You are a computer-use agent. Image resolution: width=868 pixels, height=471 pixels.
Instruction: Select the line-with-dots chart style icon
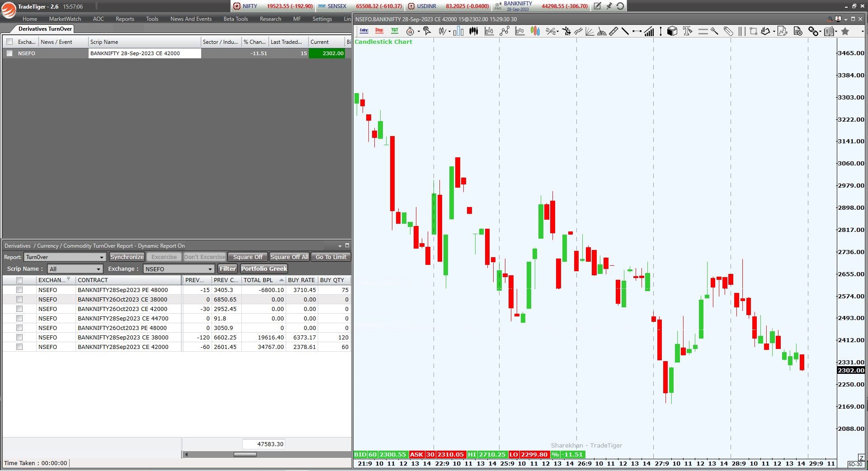click(x=505, y=31)
